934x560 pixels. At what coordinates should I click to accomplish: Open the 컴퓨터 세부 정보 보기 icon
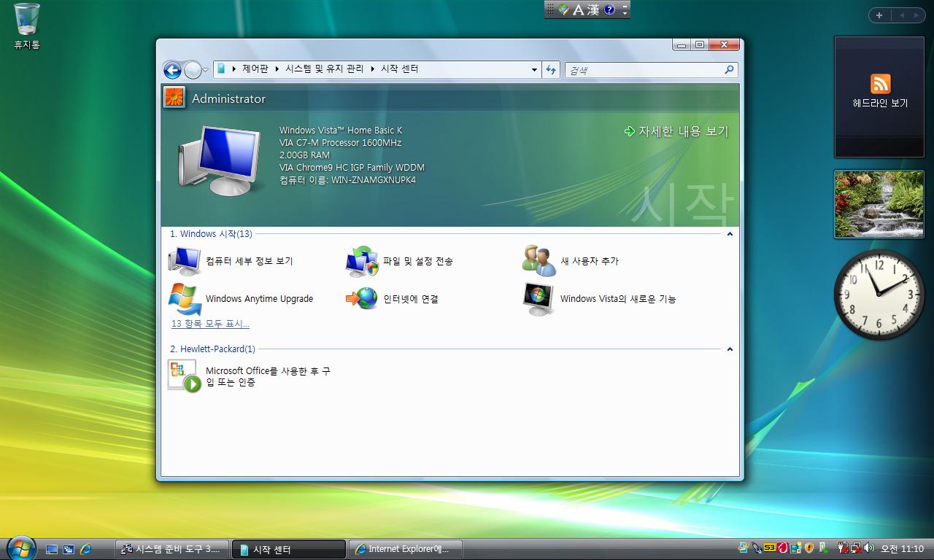(185, 261)
